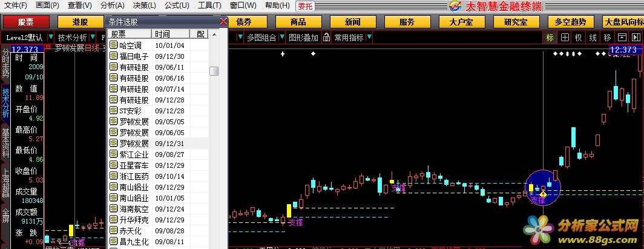Open the 多图组合 dropdown arrow

click(282, 38)
